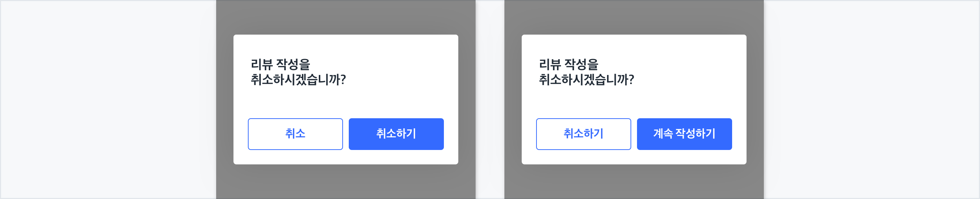Dismiss via dim overlay below the 계속 작성하기 dialog
The height and width of the screenshot is (199, 980).
coord(634,181)
